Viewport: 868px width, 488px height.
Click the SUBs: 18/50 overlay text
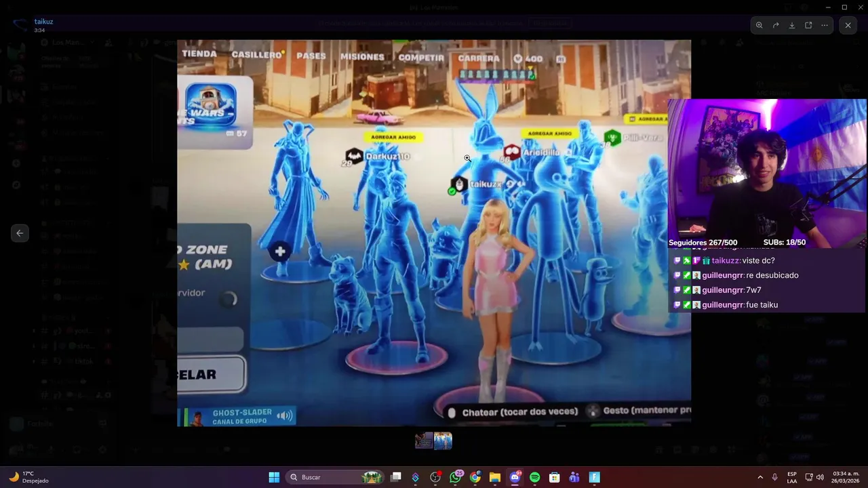(785, 243)
